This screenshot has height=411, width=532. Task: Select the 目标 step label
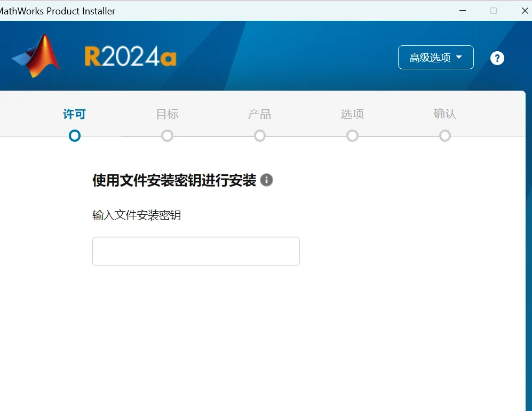167,114
